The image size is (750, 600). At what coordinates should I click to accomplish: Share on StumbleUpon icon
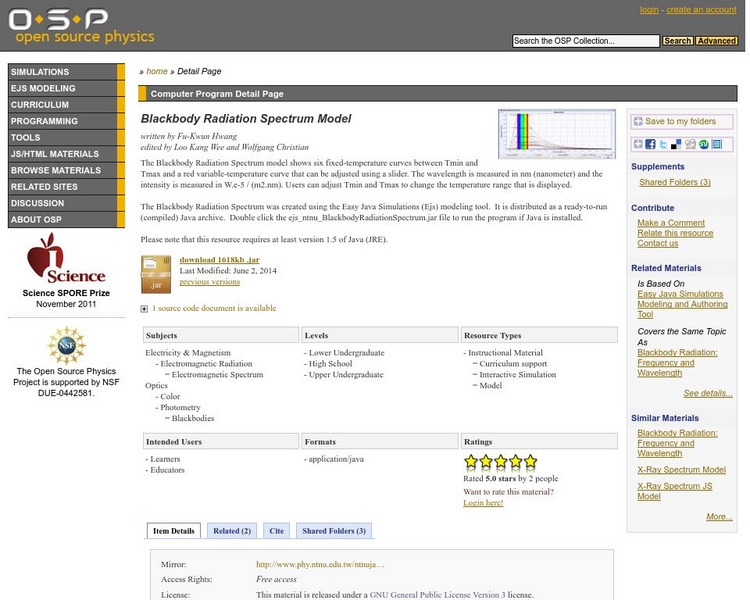tap(703, 144)
